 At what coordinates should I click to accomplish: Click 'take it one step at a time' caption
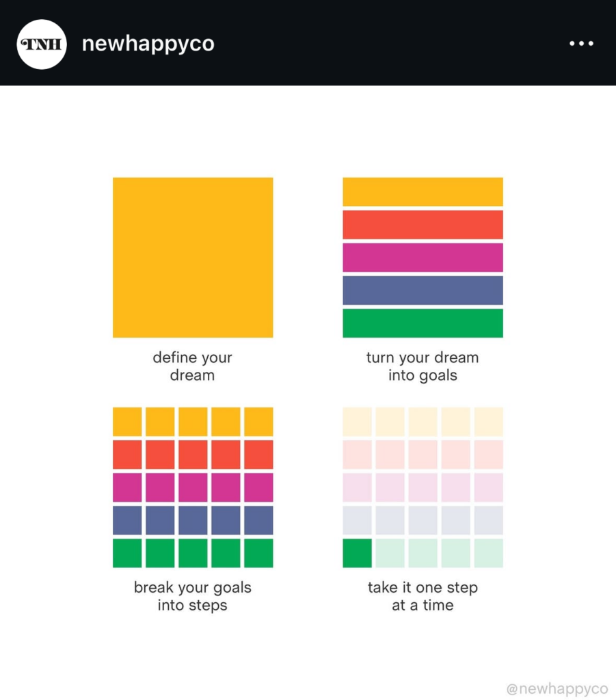click(x=423, y=596)
